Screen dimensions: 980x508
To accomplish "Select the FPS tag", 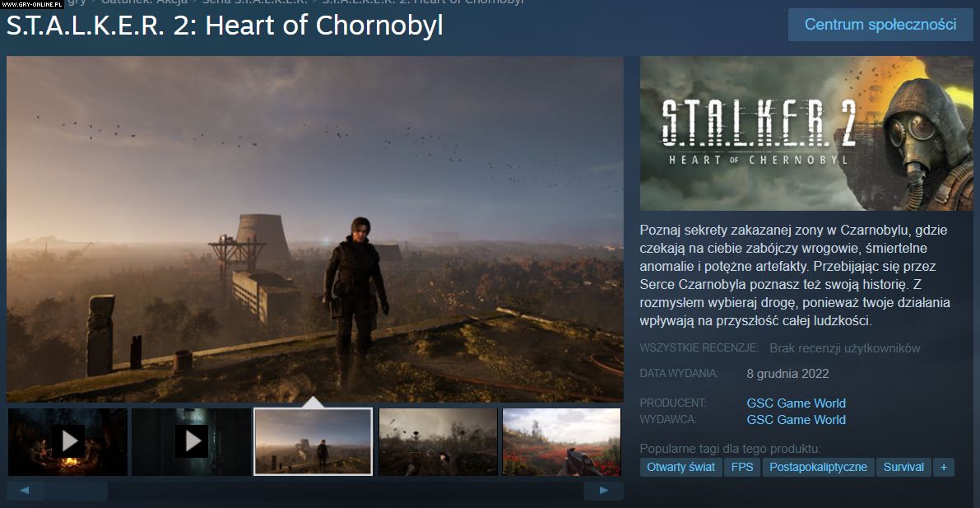I will [x=742, y=468].
